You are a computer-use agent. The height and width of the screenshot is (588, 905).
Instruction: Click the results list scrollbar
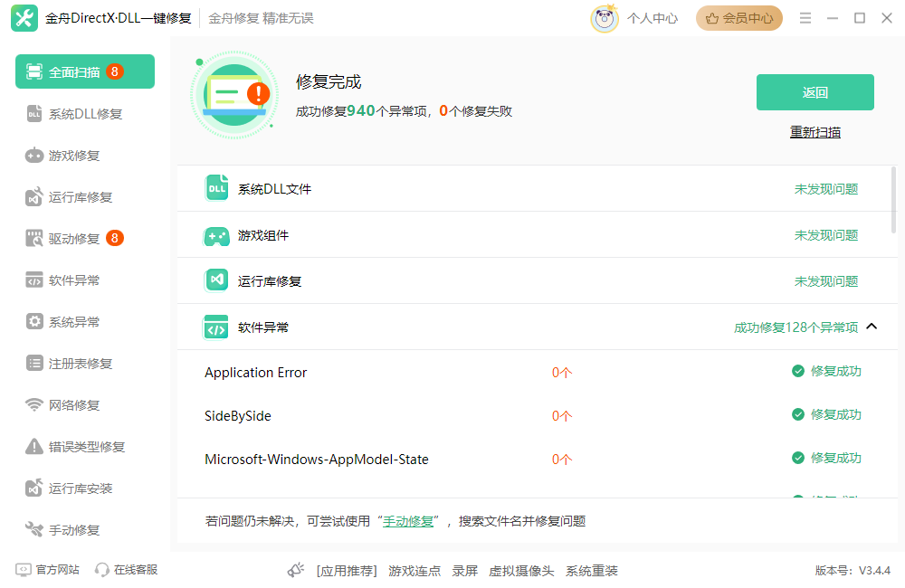893,200
